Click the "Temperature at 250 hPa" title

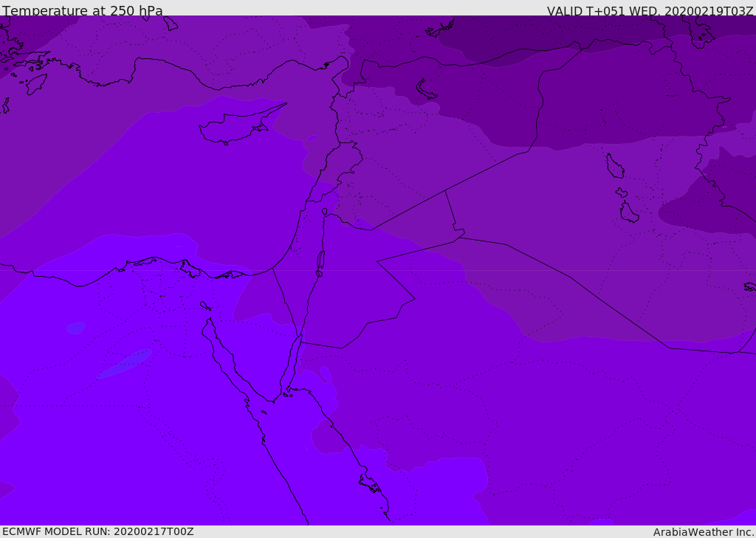click(x=82, y=11)
